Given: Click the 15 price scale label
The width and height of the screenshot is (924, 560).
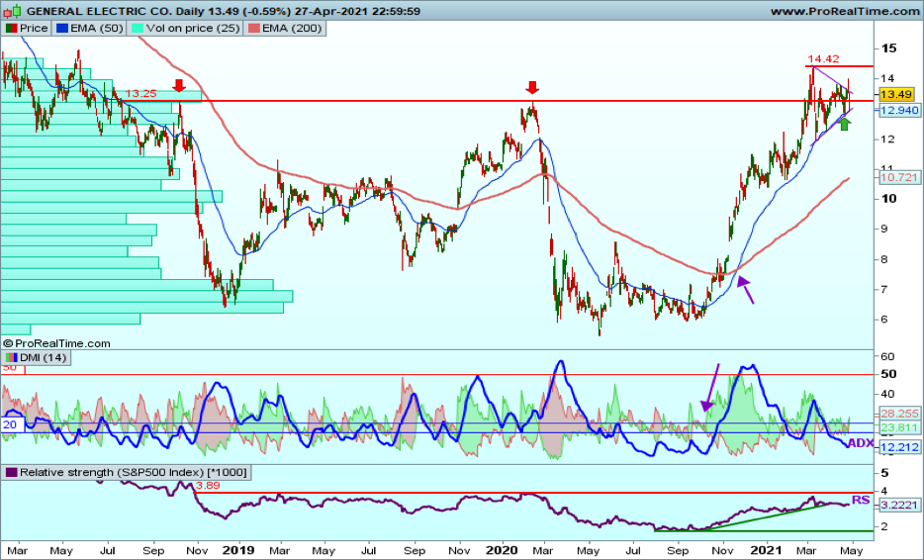Looking at the screenshot, I should 888,48.
